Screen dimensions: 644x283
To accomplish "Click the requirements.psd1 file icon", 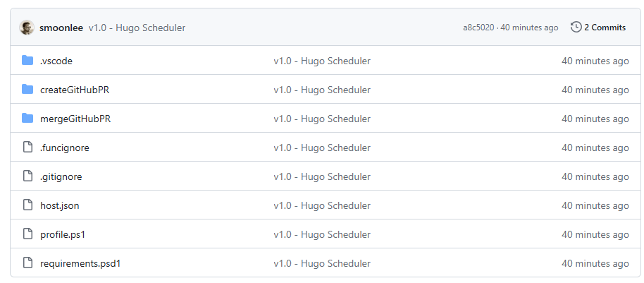I will click(27, 263).
